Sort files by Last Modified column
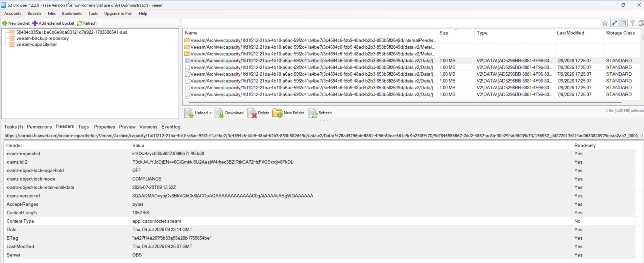644x263 pixels. pos(579,33)
